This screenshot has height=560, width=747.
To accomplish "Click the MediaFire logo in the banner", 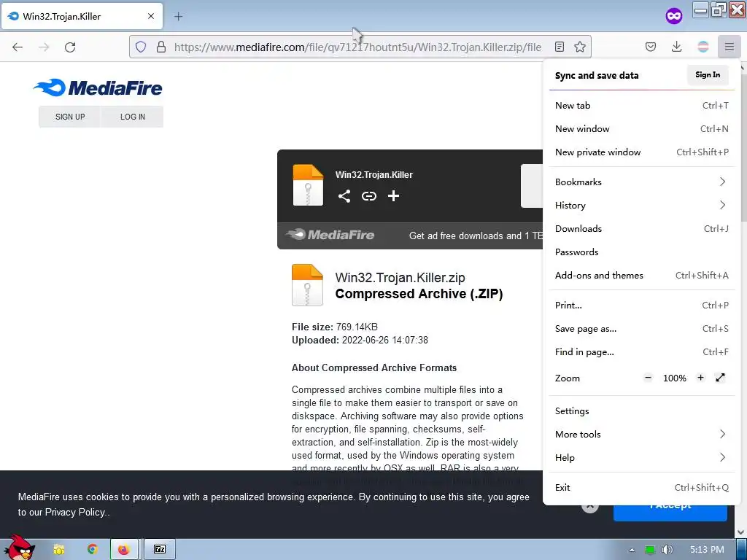I will pyautogui.click(x=330, y=235).
